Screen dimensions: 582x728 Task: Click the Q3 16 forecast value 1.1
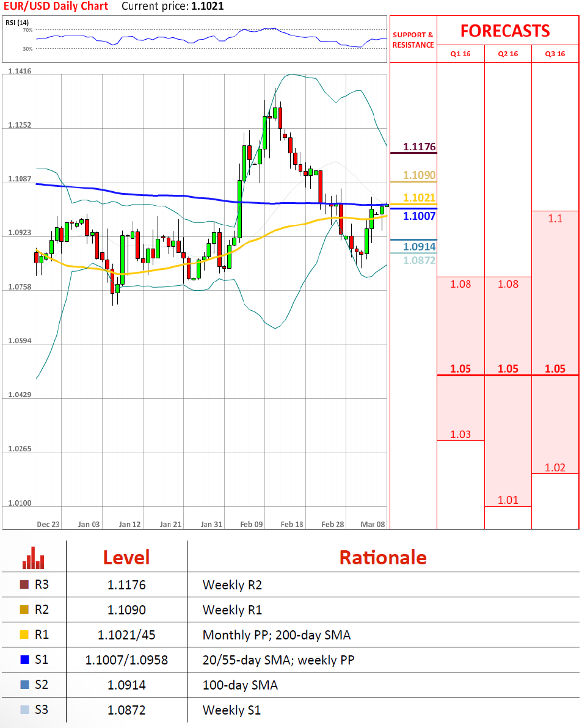point(555,219)
